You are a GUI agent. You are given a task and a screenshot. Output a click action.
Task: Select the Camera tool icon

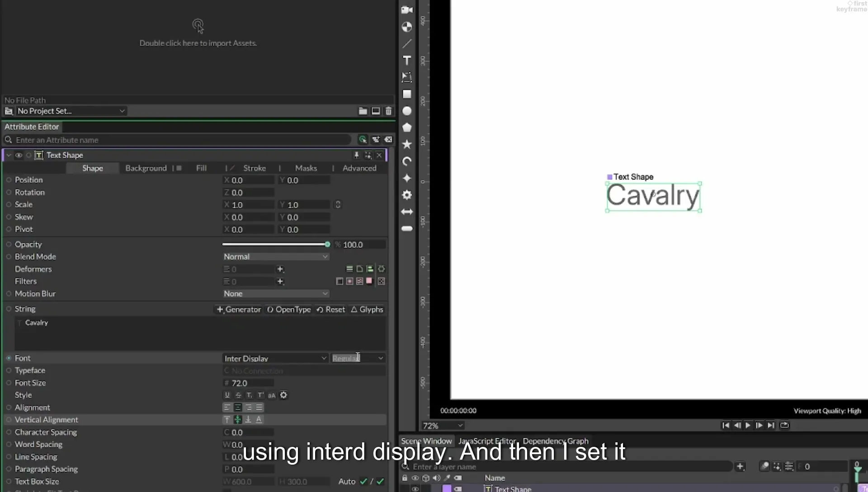pos(407,10)
